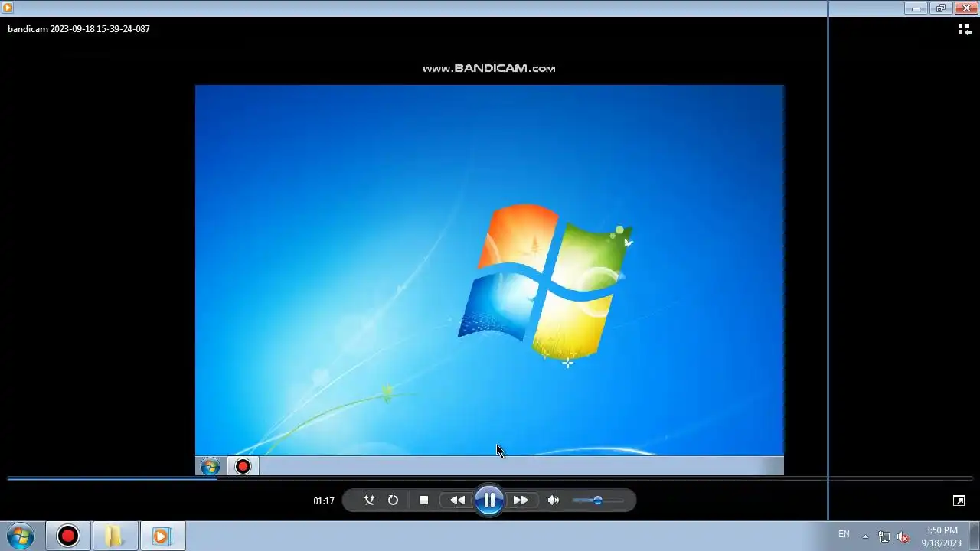Pause the playing video

(x=488, y=500)
